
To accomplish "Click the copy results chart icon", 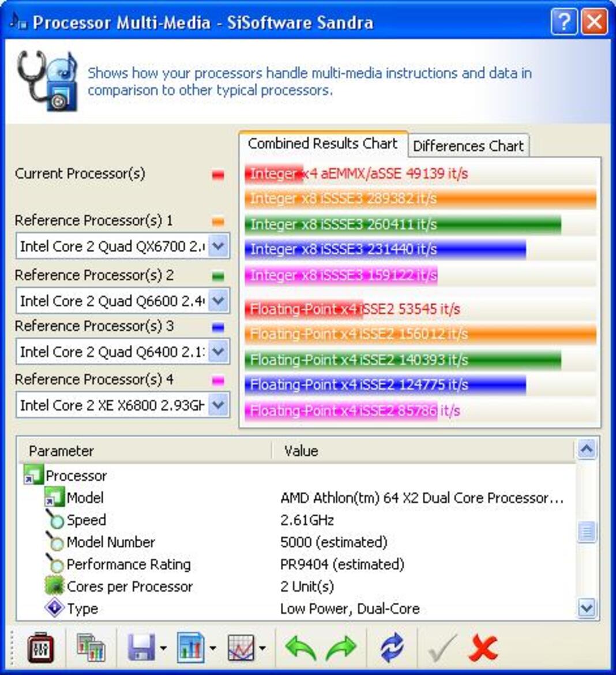I will (x=91, y=647).
